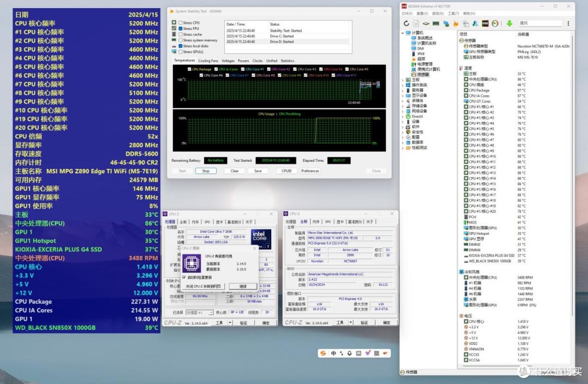
Task: Click the Stop button in stability test
Action: [x=206, y=171]
